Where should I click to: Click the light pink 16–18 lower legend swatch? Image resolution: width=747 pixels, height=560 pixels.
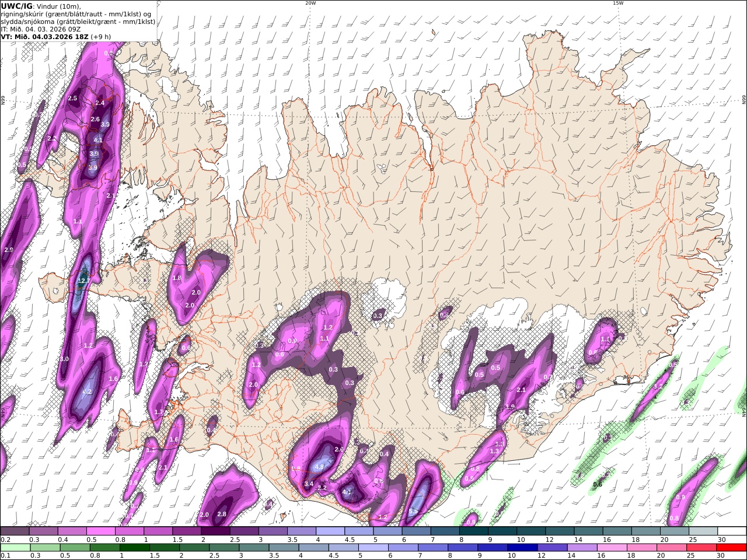click(x=611, y=548)
